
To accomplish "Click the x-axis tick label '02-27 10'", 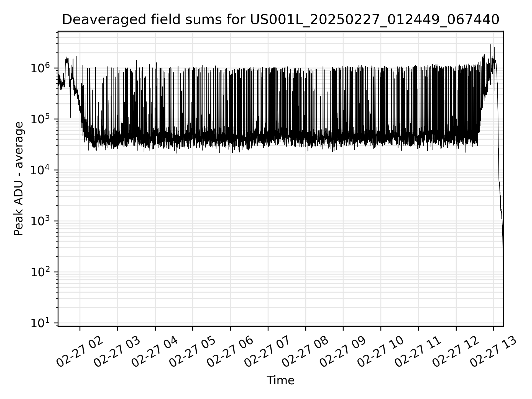I will click(381, 352).
